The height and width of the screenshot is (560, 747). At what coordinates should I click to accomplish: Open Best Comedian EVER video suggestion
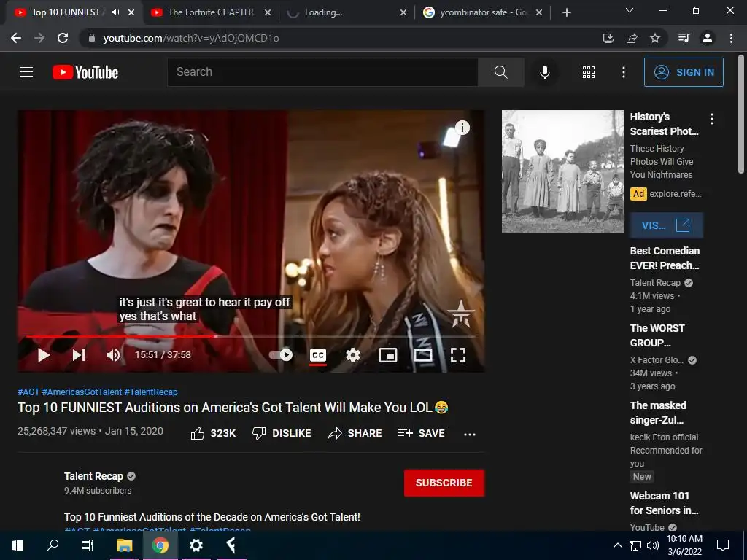click(665, 258)
